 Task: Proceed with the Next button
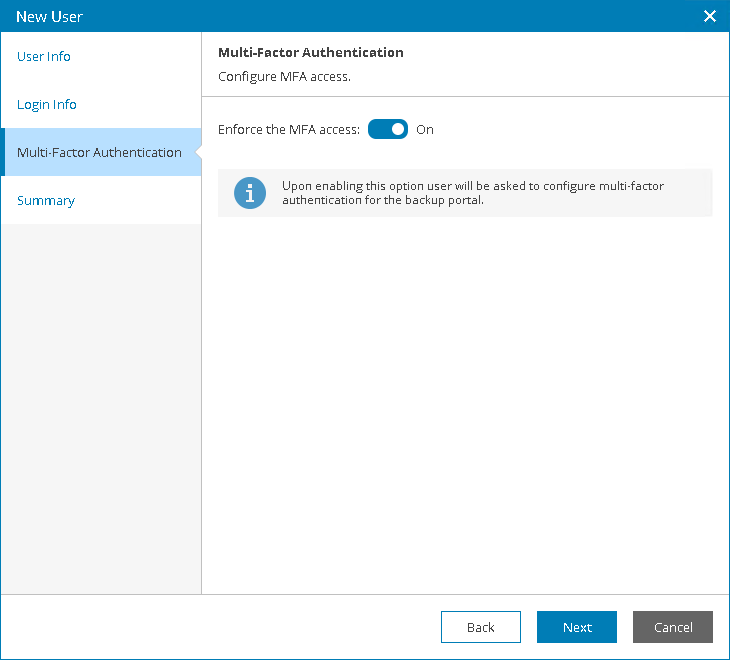click(577, 627)
